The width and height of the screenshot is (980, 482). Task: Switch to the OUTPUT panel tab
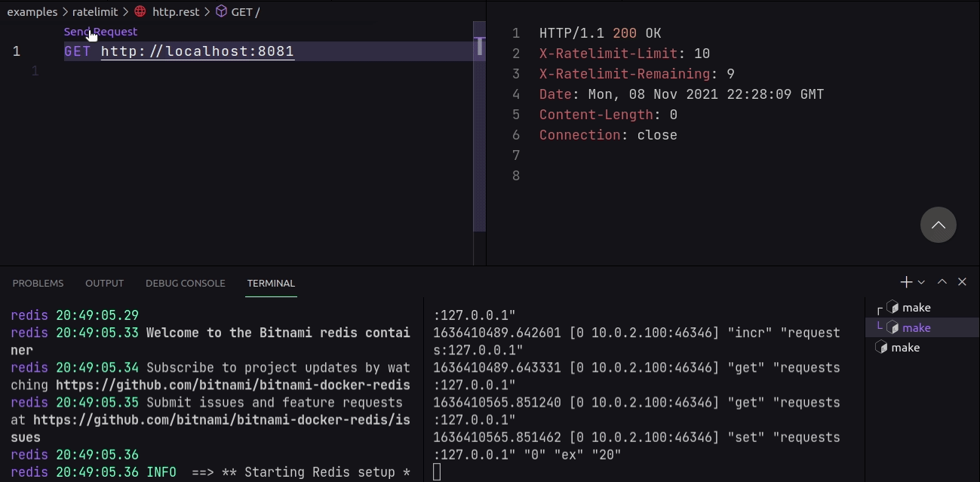(x=104, y=283)
